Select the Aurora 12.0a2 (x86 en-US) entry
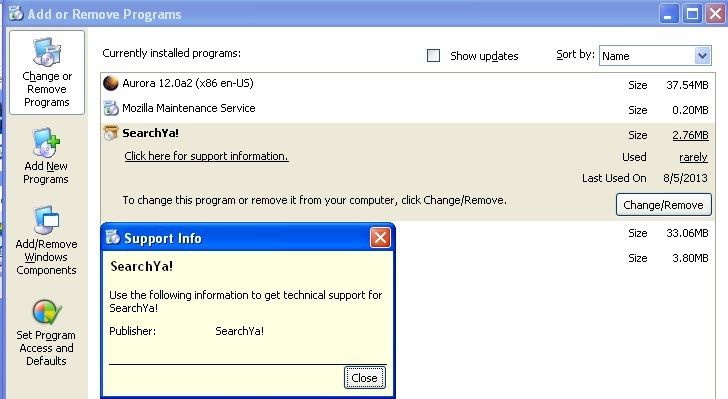The image size is (728, 399). click(408, 84)
